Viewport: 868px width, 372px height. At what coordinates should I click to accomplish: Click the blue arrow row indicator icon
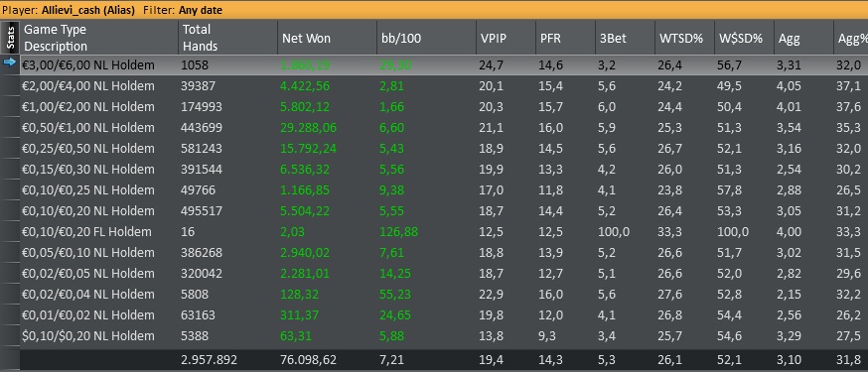[9, 63]
